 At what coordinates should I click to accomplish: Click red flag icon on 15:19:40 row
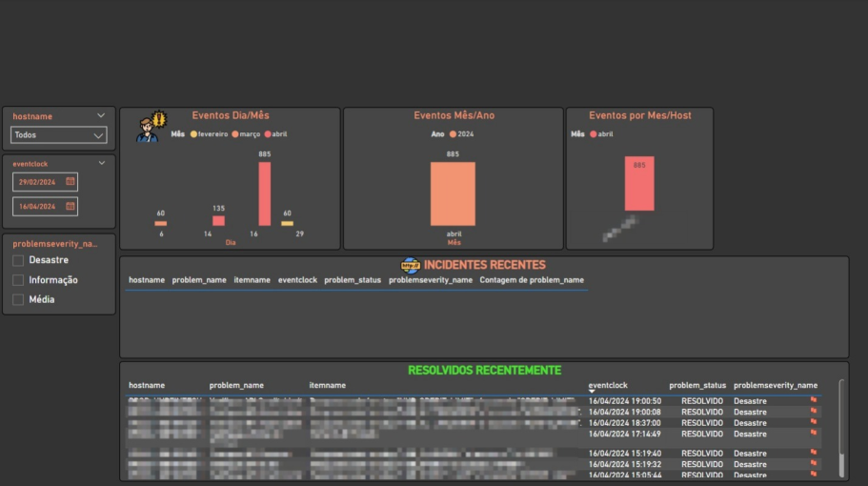(814, 453)
